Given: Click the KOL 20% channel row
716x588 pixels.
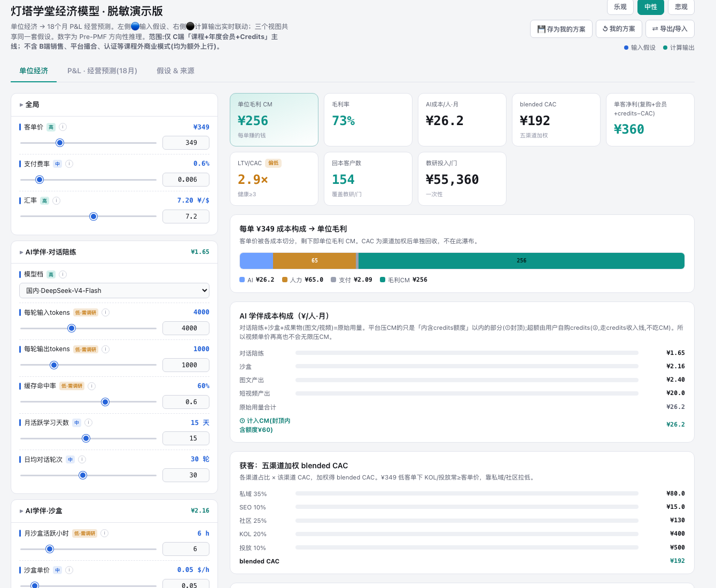Looking at the screenshot, I should pos(462,534).
